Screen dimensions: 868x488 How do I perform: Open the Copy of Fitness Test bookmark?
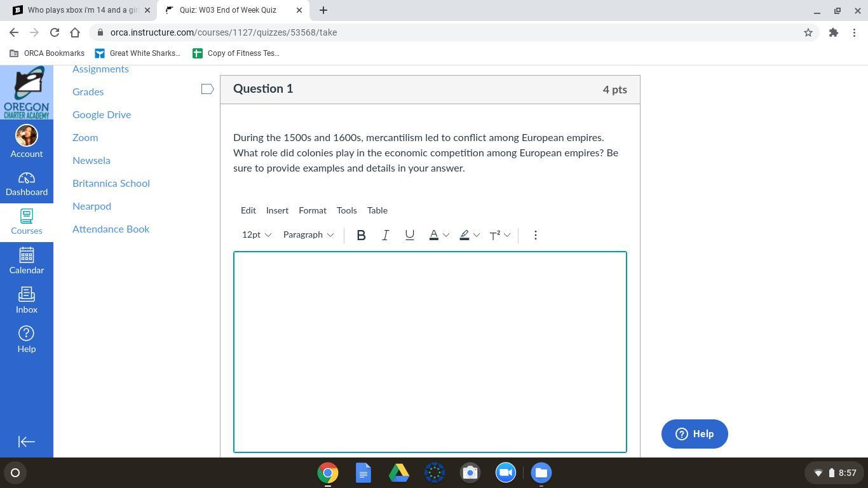[236, 53]
